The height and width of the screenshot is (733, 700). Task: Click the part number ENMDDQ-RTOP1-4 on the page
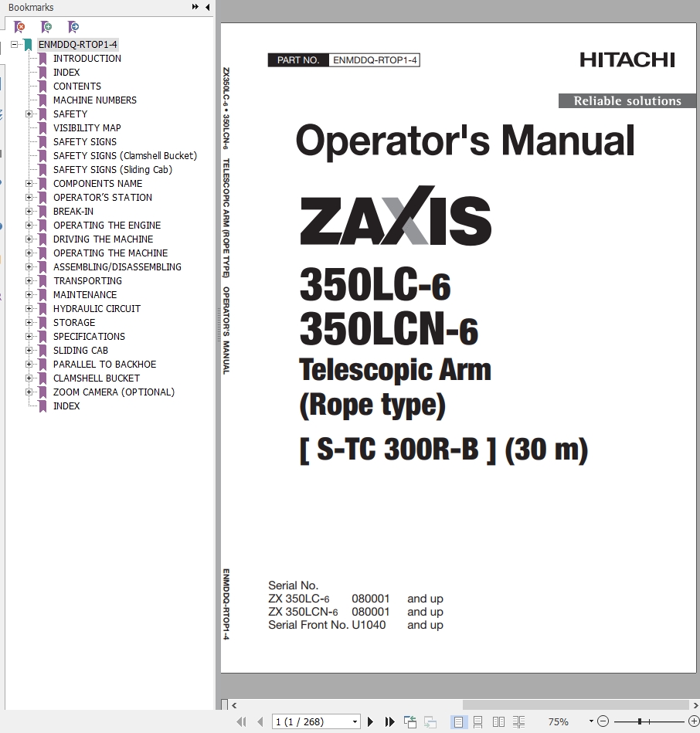pyautogui.click(x=375, y=60)
